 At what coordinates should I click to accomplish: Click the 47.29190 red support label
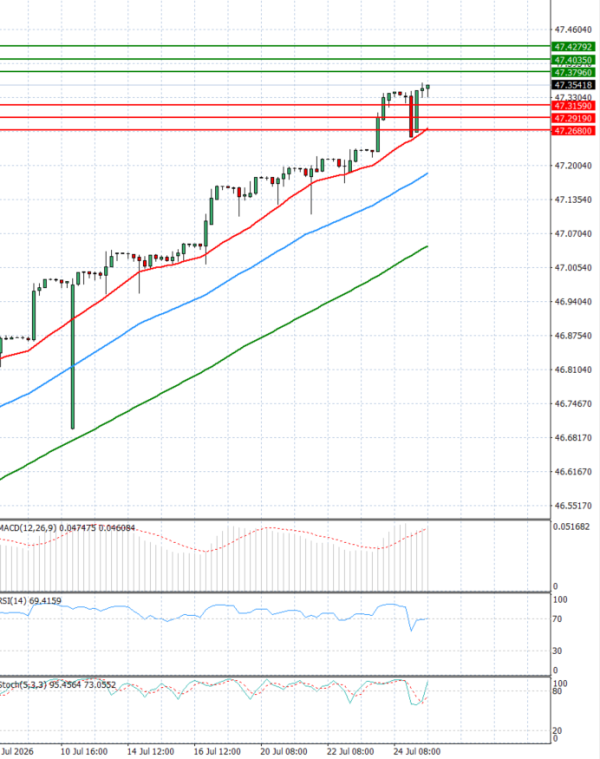pos(573,118)
